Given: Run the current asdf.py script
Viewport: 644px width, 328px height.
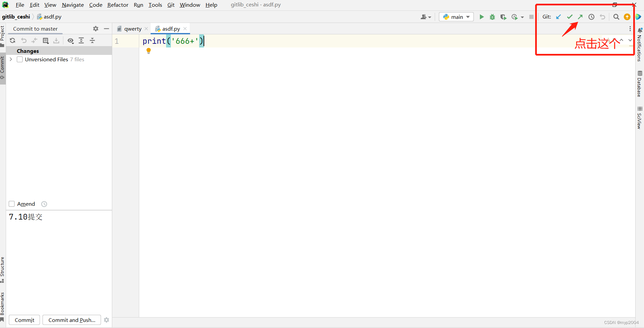Looking at the screenshot, I should (x=481, y=17).
